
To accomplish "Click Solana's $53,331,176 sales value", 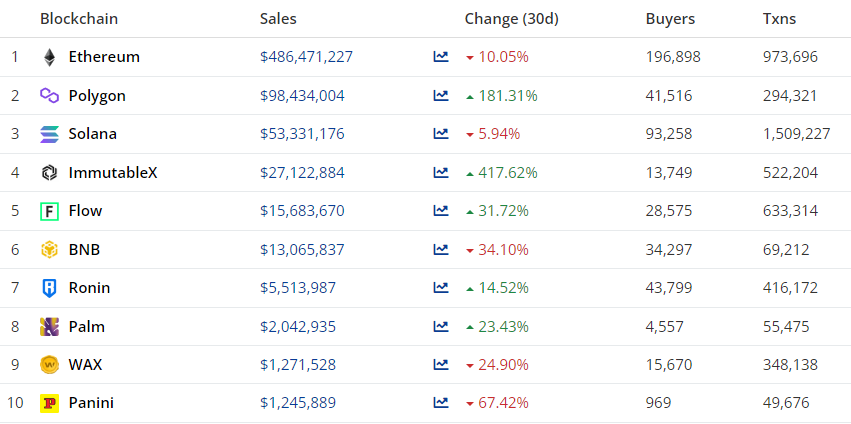I will [x=302, y=134].
